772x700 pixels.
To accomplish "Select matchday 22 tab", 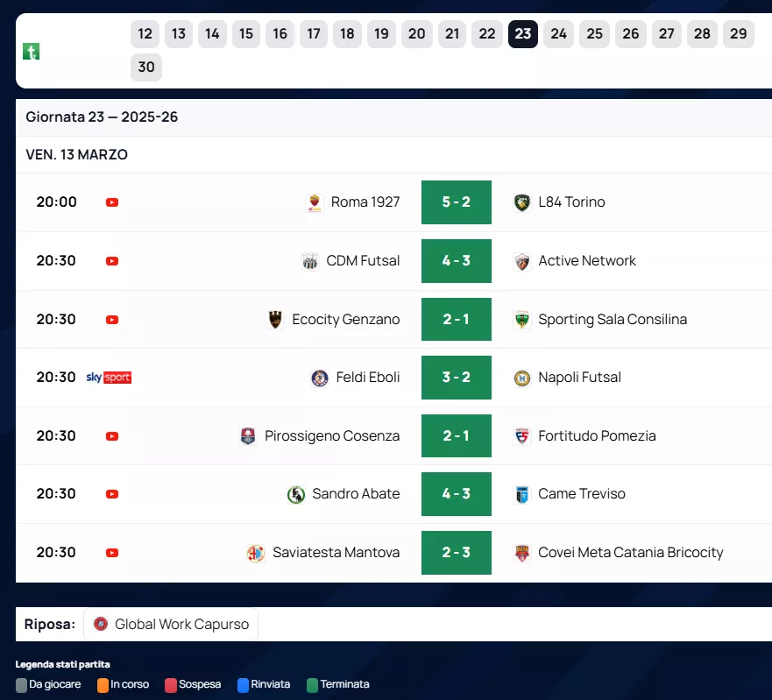I will (486, 34).
